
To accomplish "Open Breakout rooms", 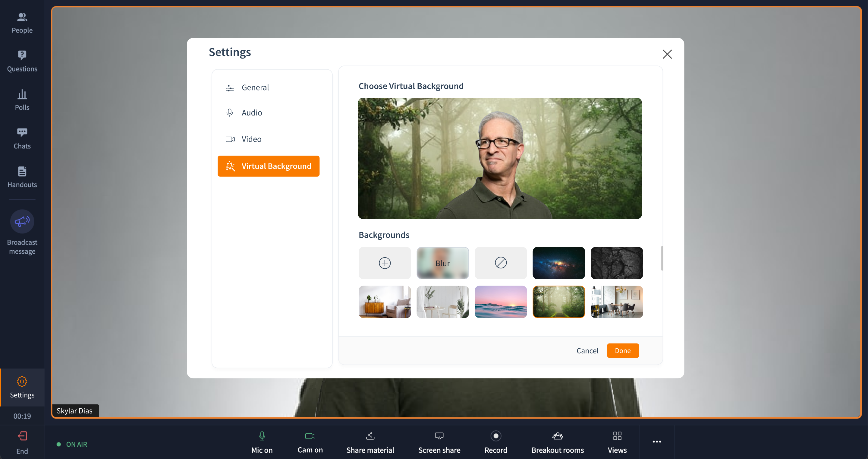I will (x=557, y=442).
